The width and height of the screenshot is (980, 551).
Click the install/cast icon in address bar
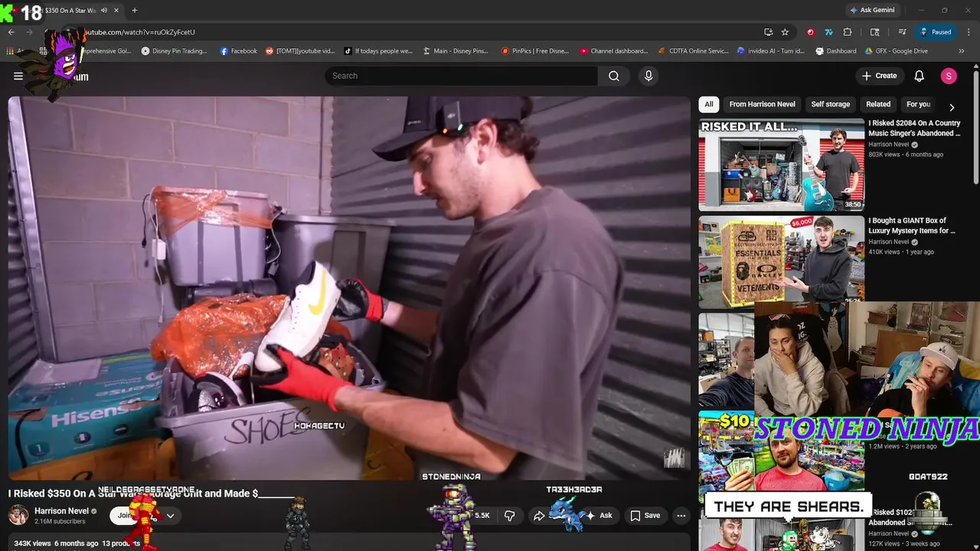coord(768,32)
